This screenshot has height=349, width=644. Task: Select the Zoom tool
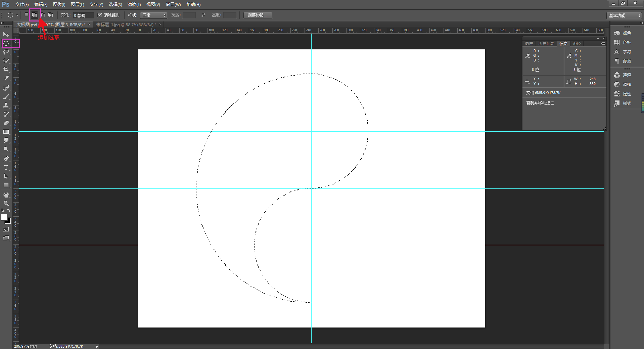[x=6, y=204]
